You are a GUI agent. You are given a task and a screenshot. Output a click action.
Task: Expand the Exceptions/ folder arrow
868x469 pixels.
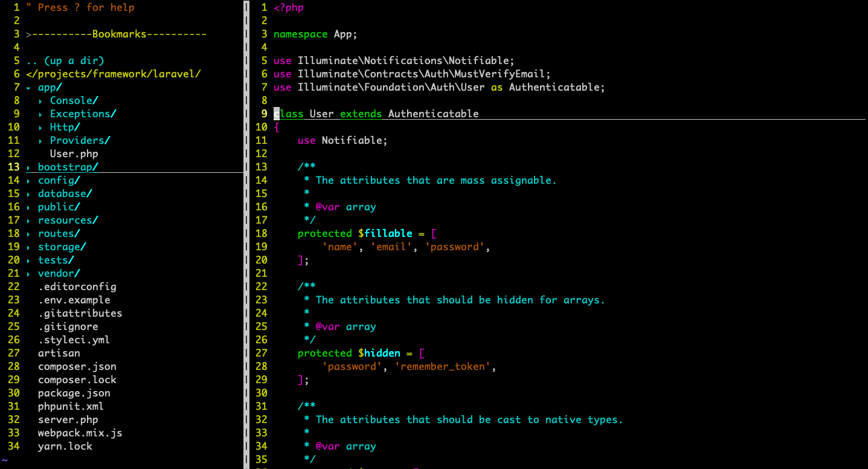tap(40, 114)
